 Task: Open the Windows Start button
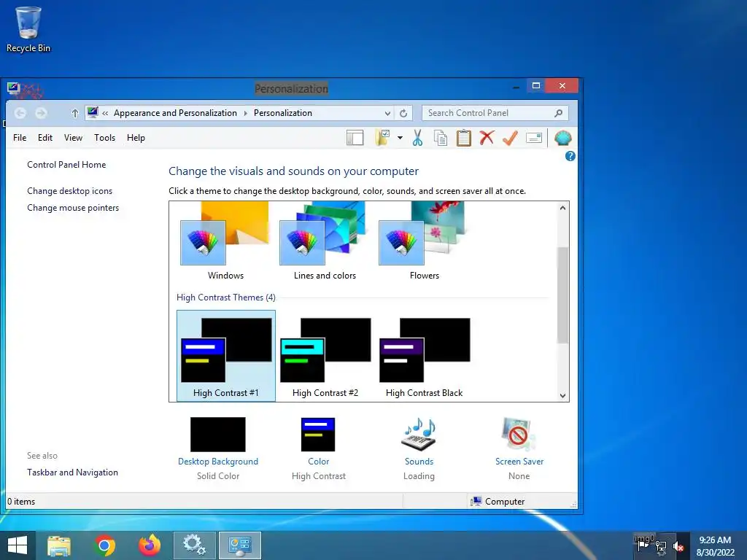coord(18,545)
